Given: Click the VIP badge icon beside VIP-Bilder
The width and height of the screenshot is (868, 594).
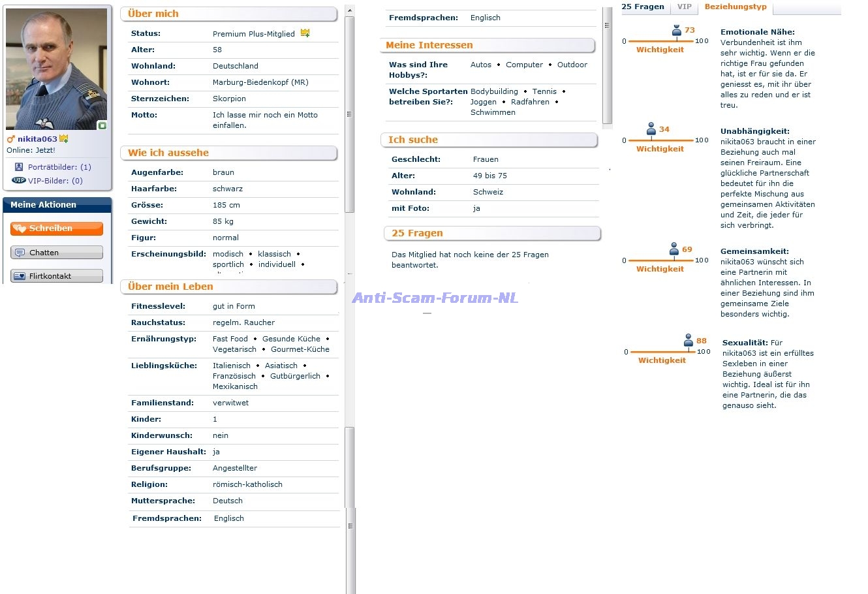Looking at the screenshot, I should click(x=19, y=181).
